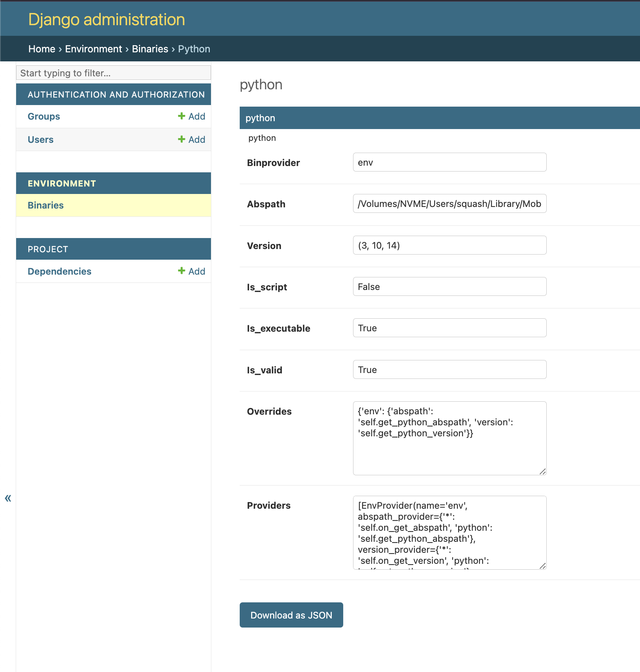The height and width of the screenshot is (672, 640).
Task: Click the plus Add icon next to Groups
Action: [x=181, y=116]
